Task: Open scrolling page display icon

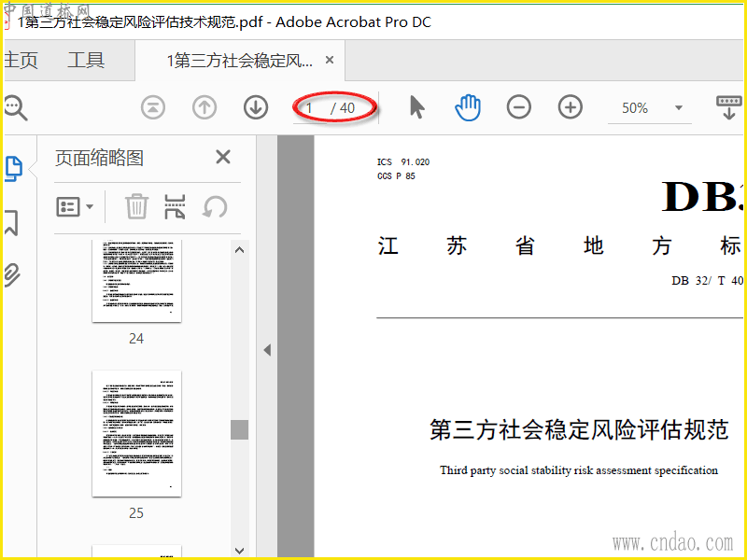Action: click(729, 107)
